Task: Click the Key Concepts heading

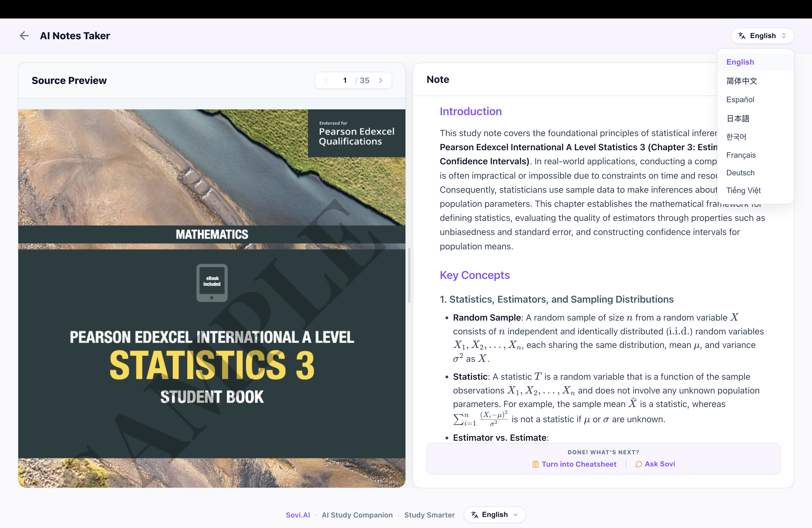Action: click(x=474, y=275)
